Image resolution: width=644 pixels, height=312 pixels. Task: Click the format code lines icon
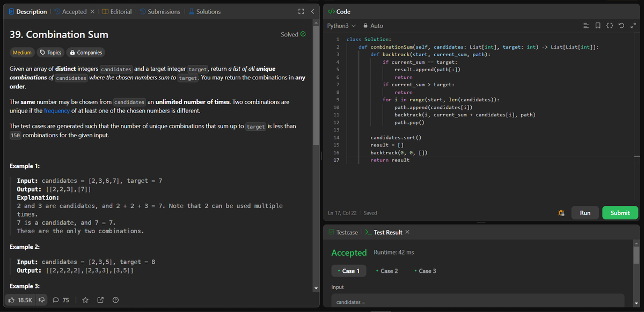586,26
